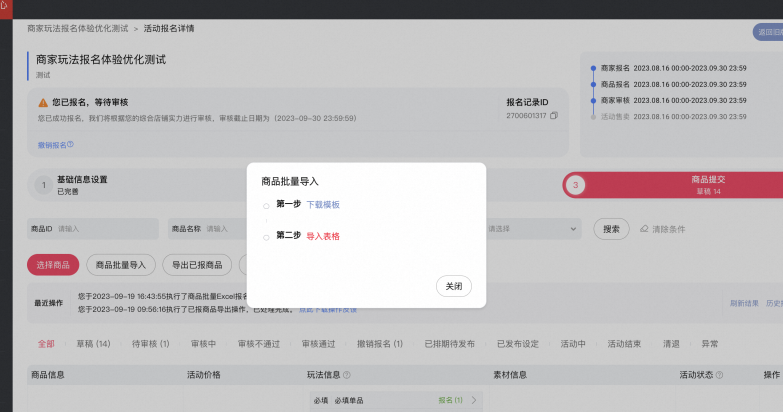Viewport: 783px width, 412px height.
Task: Copy the registration record ID icon
Action: (553, 116)
